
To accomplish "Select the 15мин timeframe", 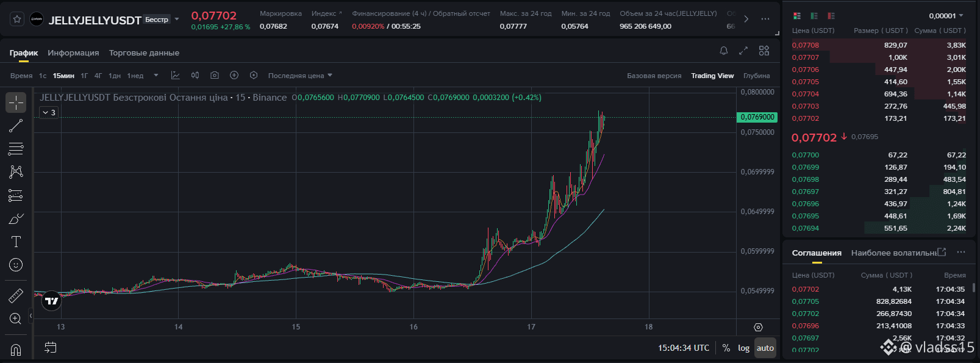I will tap(63, 76).
